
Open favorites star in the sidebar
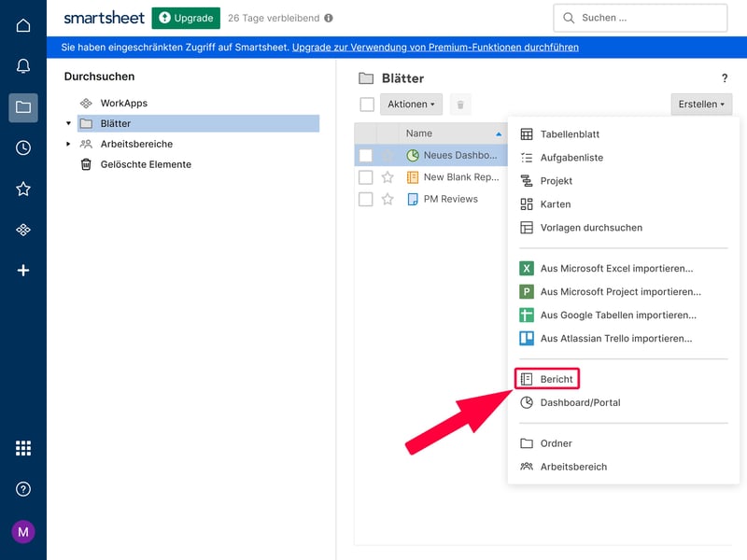point(23,189)
